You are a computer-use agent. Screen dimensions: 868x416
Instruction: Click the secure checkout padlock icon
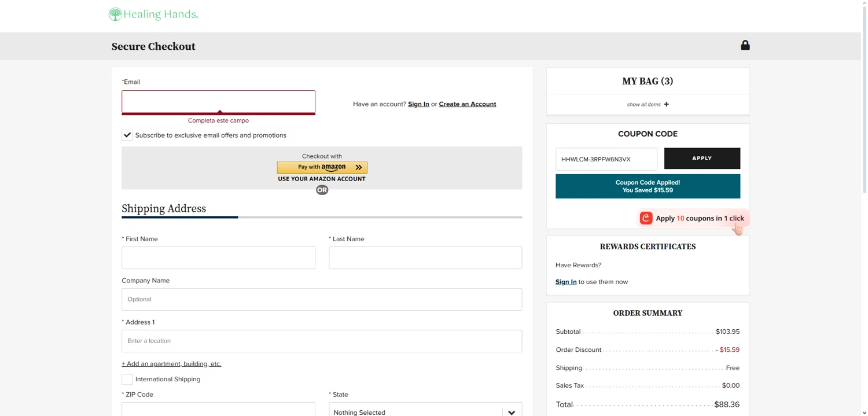[x=745, y=45]
